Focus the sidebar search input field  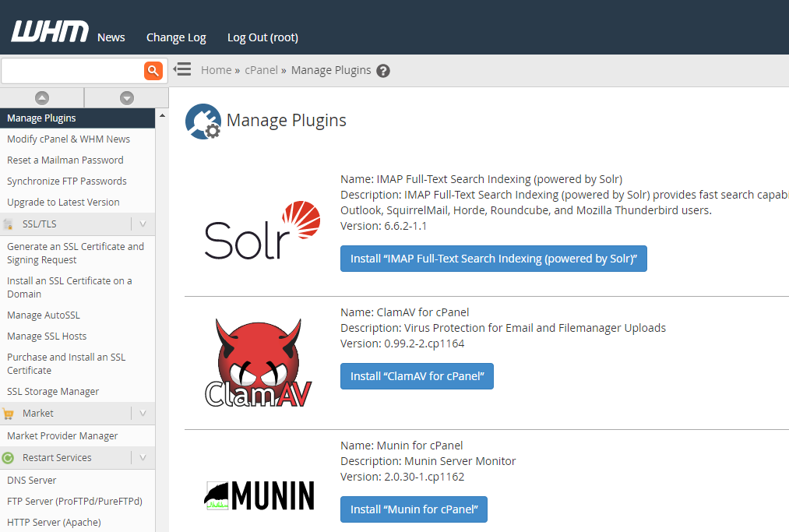click(x=73, y=71)
